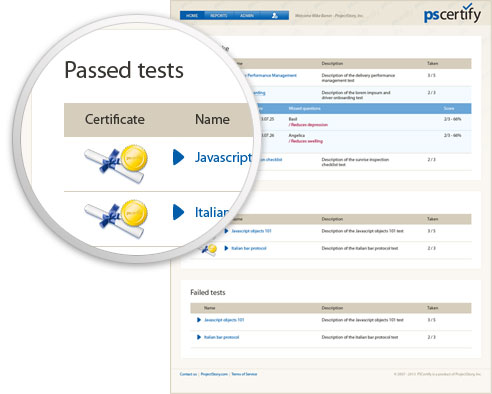Open the Italian bar protocol link under passed tests
The width and height of the screenshot is (492, 394).
tap(249, 248)
